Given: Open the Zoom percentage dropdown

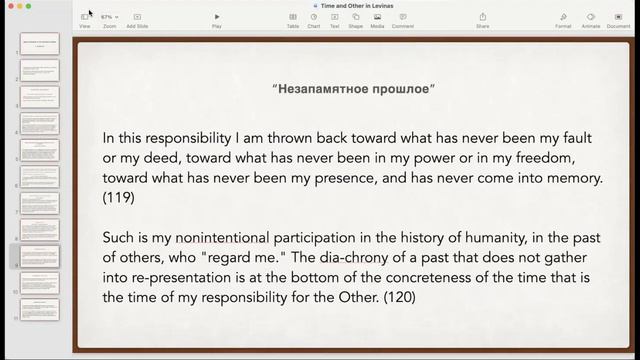Looking at the screenshot, I should [x=109, y=20].
